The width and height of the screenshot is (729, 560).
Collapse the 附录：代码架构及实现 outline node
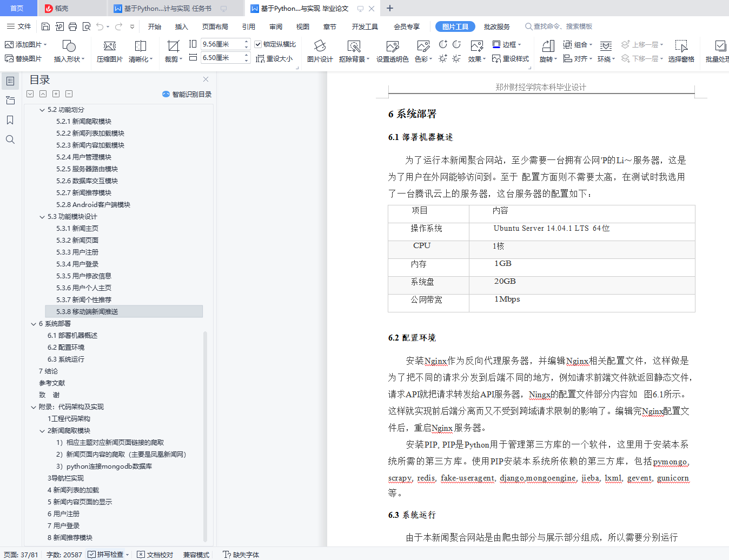[34, 407]
